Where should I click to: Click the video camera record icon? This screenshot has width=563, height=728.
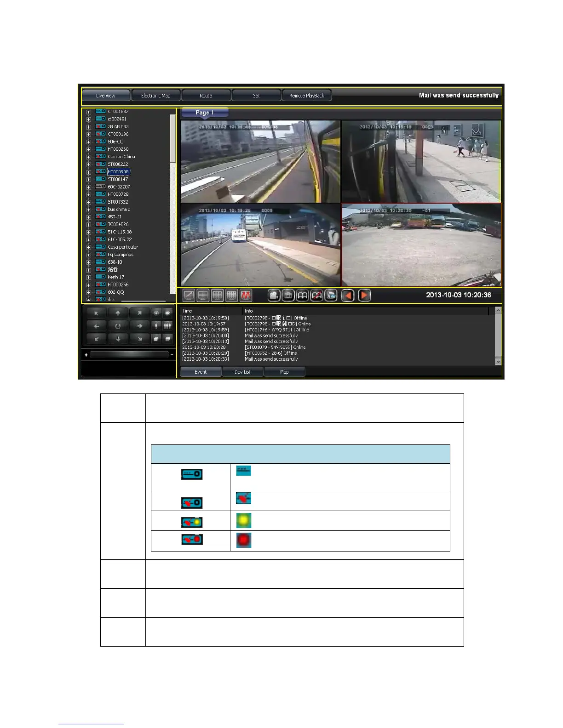274,296
